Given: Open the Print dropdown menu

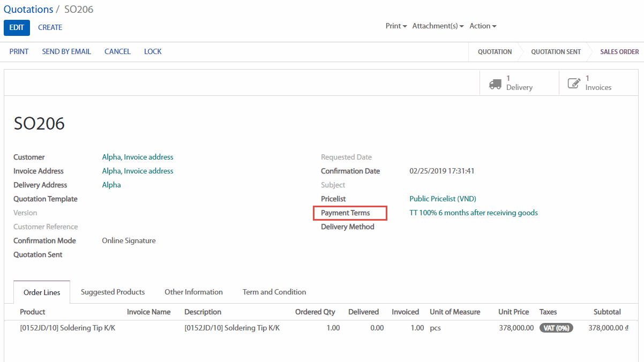Looking at the screenshot, I should tap(396, 26).
